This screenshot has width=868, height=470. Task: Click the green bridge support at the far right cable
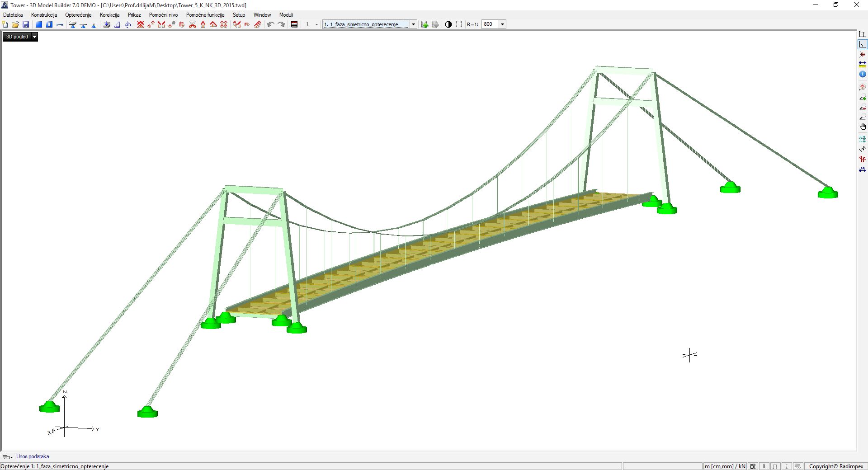(827, 193)
